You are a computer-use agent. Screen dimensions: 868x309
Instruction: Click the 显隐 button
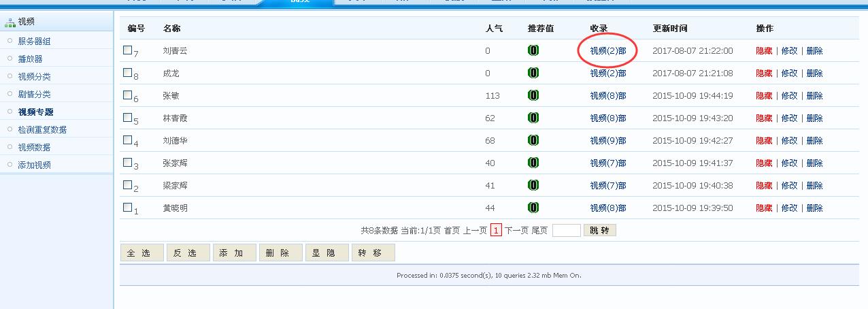pos(327,253)
